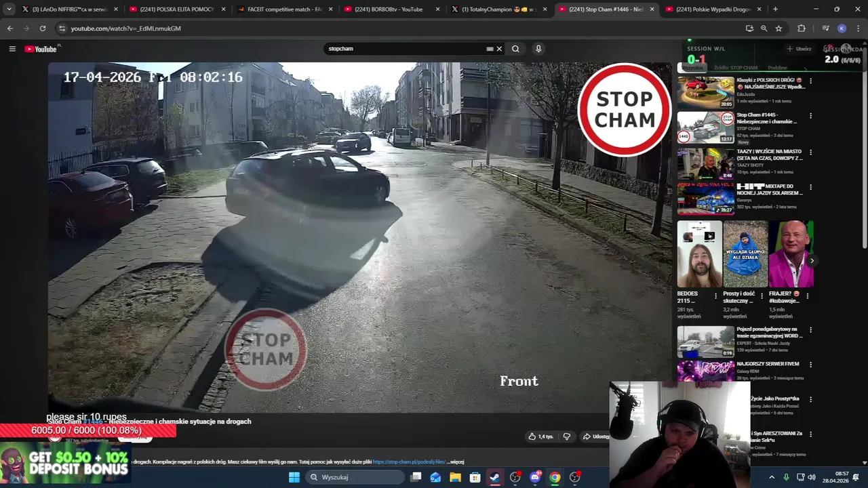Bookmark this page with the star icon

pyautogui.click(x=778, y=28)
